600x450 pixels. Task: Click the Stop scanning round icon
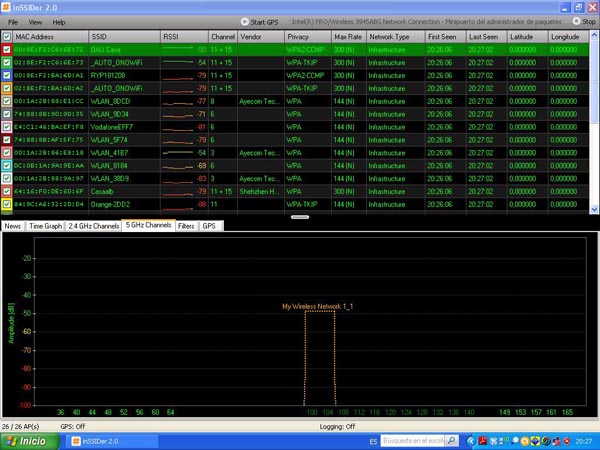pos(576,21)
